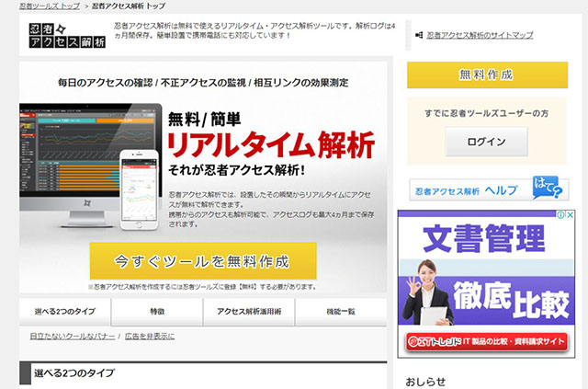This screenshot has height=389, width=588.
Task: Click the sitemap arrow icon
Action: [417, 36]
